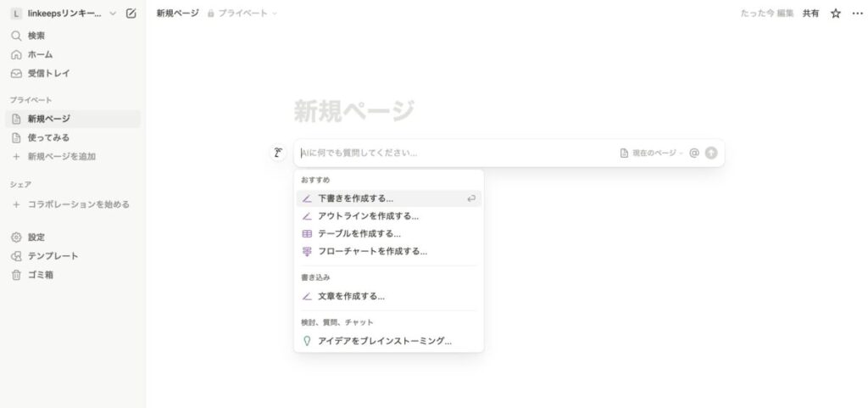Select 下書きを作成する... suggestion
Image resolution: width=868 pixels, height=408 pixels.
click(388, 198)
